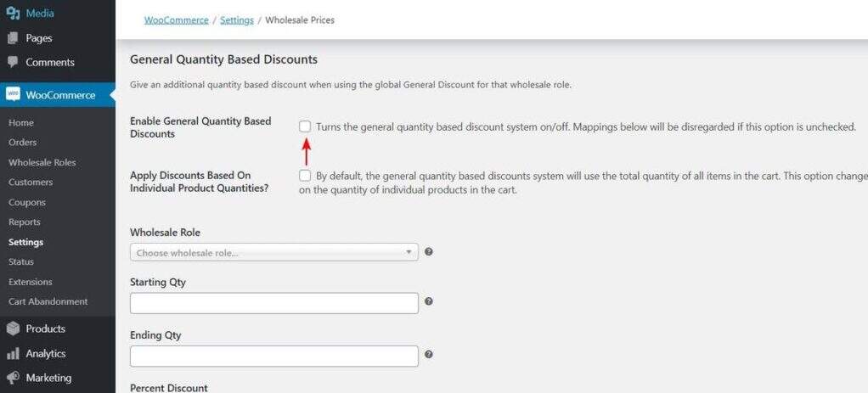This screenshot has width=868, height=393.
Task: Click the Media icon in sidebar
Action: coord(13,14)
